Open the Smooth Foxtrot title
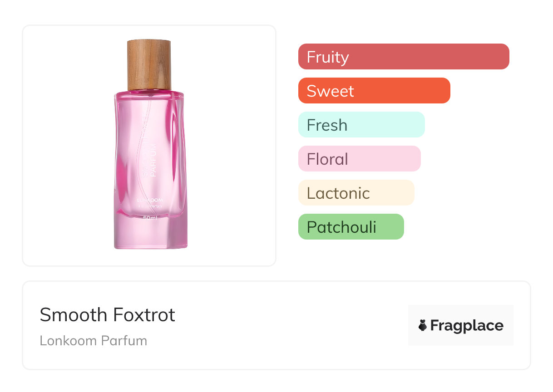Image resolution: width=553 pixels, height=392 pixels. 107,315
